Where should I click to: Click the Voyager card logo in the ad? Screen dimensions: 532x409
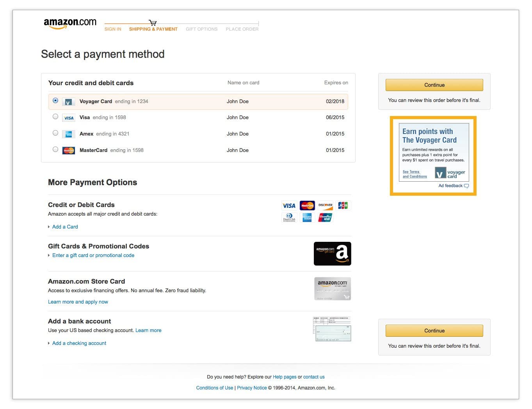click(450, 173)
